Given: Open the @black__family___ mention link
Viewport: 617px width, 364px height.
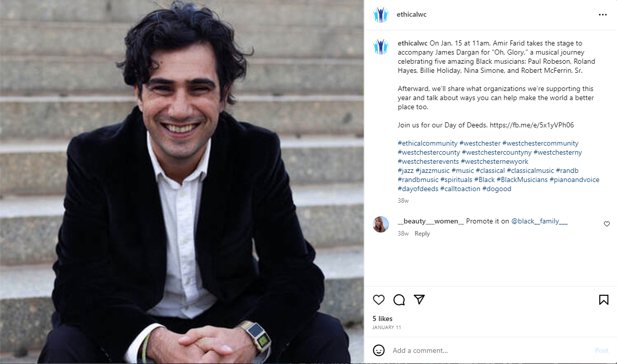Looking at the screenshot, I should [539, 221].
